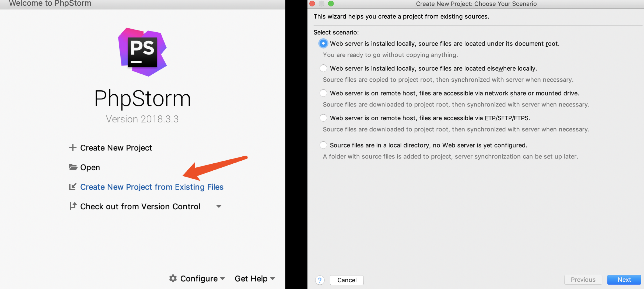Image resolution: width=644 pixels, height=289 pixels.
Task: Close the Create New Project wizard window
Action: (x=312, y=4)
